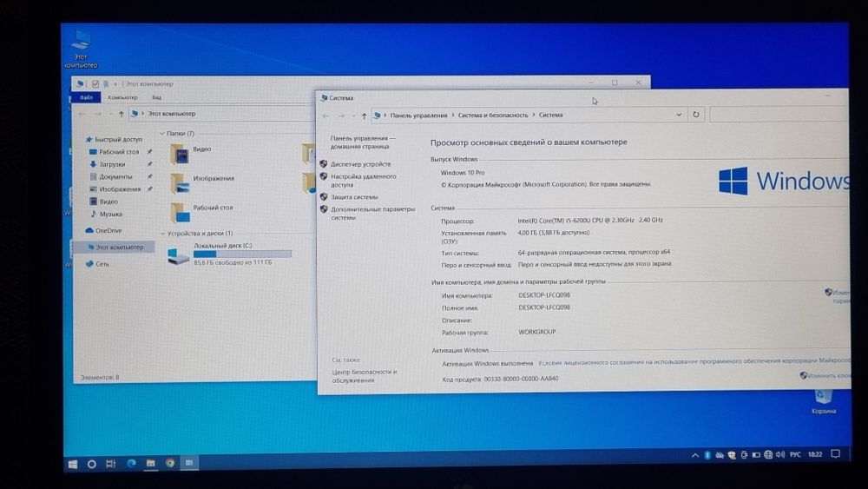Click the Windows Start button
The height and width of the screenshot is (489, 868).
[73, 464]
